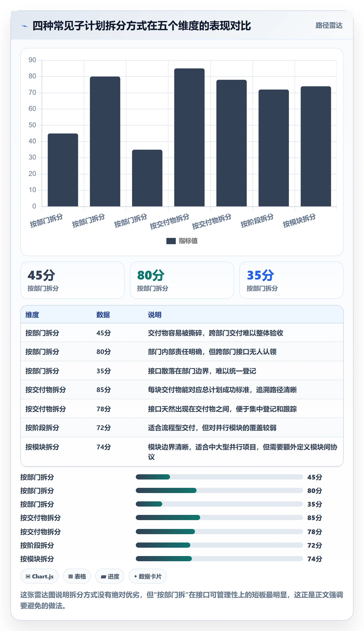364x631 pixels.
Task: Select the 表格 tag chip
Action: click(77, 576)
